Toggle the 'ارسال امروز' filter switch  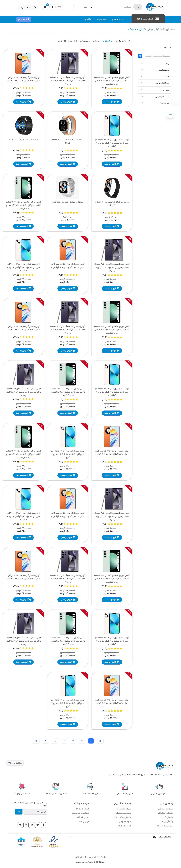click(140, 90)
